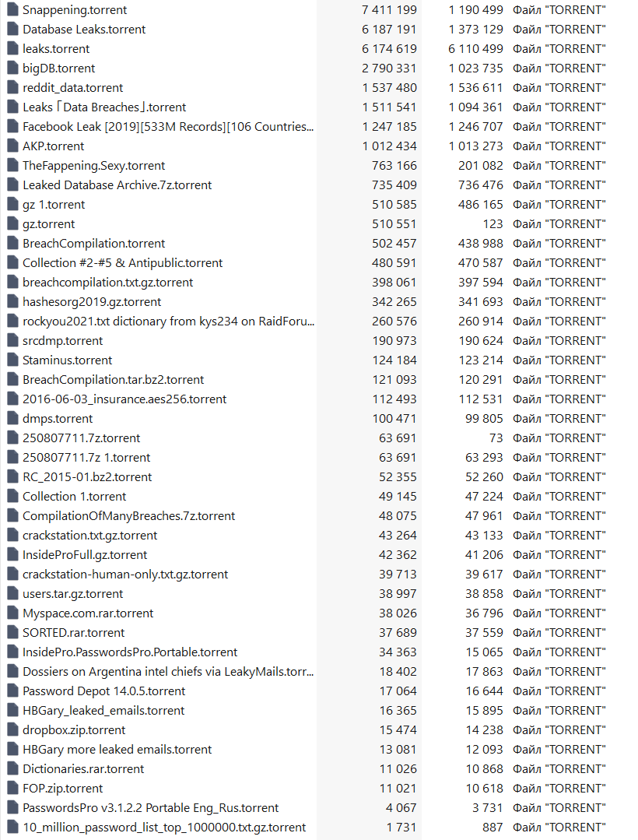Select 250807711.7z 1.torrent file name

click(x=86, y=458)
